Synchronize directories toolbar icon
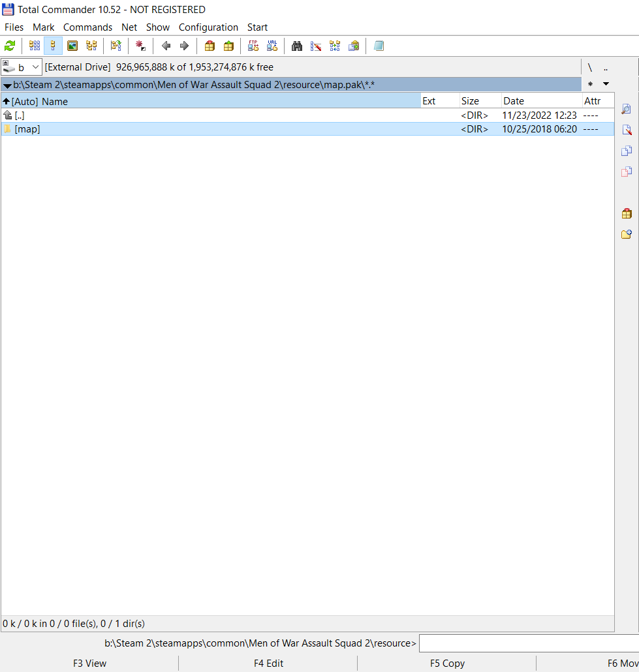639x672 pixels. [334, 46]
